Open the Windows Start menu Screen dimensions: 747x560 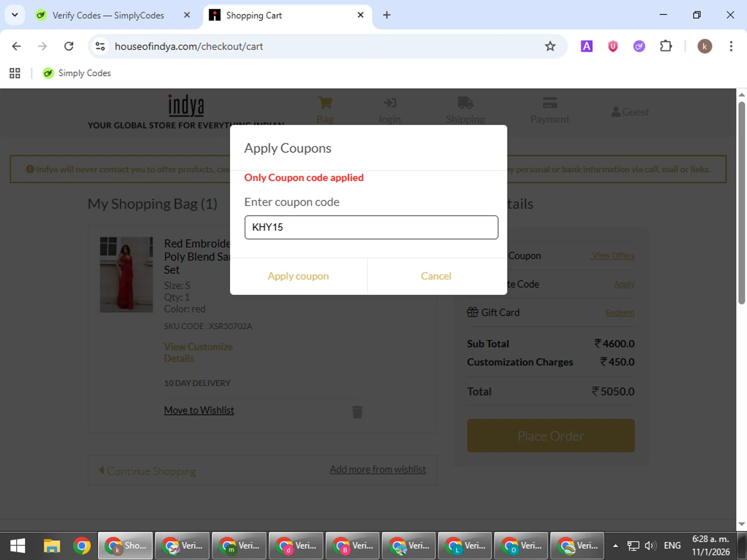(x=17, y=546)
